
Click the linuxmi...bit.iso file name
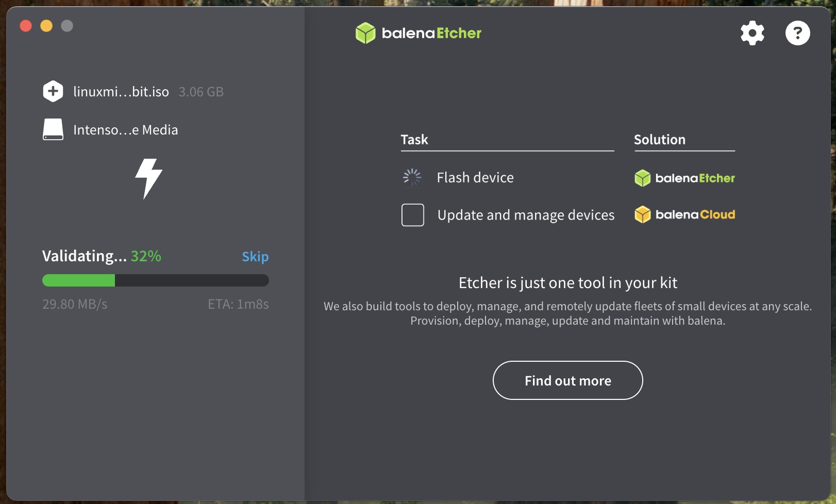[121, 92]
